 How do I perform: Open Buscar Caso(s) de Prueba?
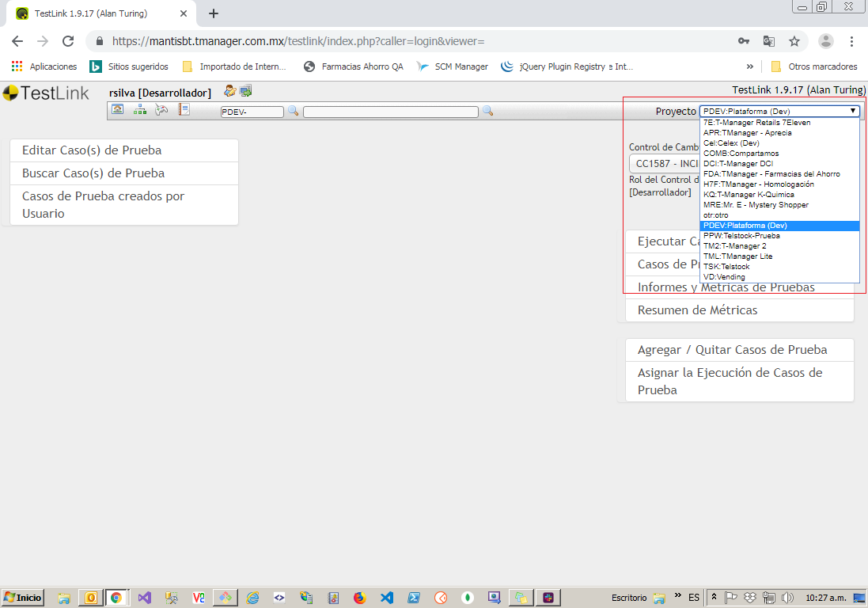(124, 173)
